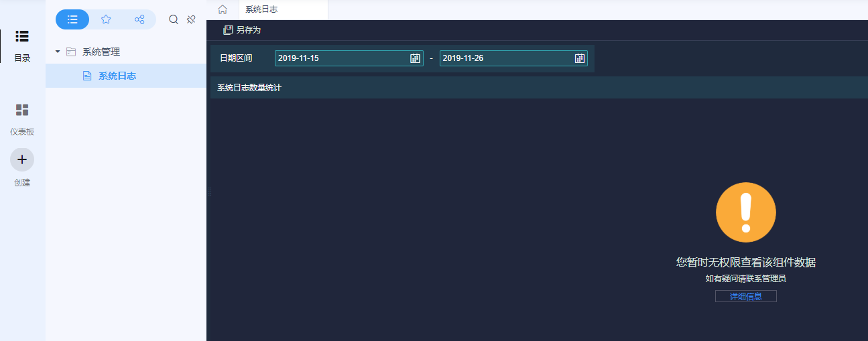
Task: Click the 另存为 save-as button
Action: pyautogui.click(x=242, y=30)
